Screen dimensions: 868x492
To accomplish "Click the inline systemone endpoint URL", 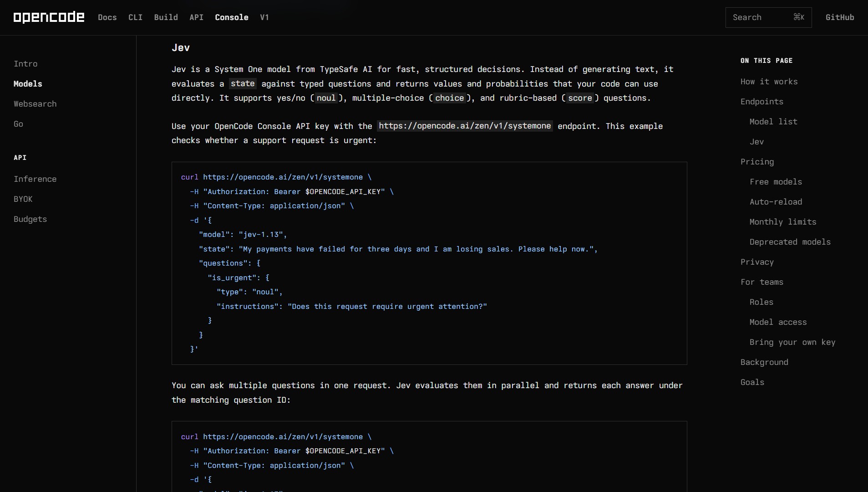I will (x=465, y=126).
